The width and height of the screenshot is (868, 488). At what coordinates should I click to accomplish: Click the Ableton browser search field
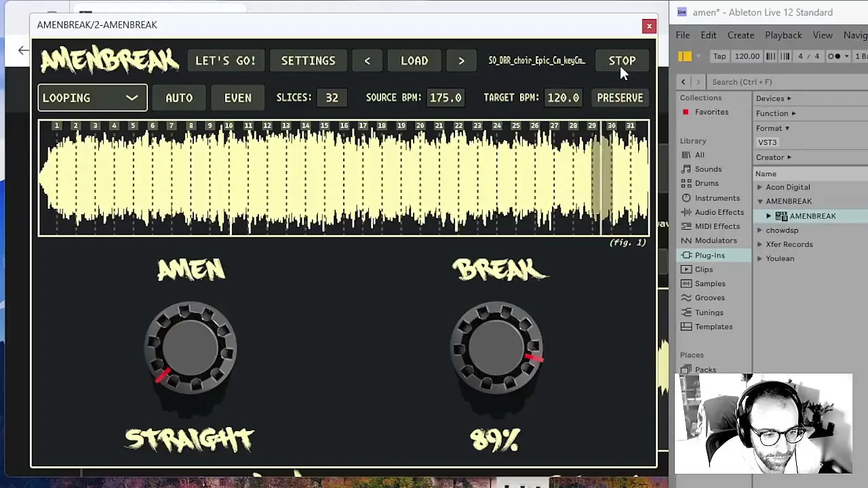click(787, 82)
